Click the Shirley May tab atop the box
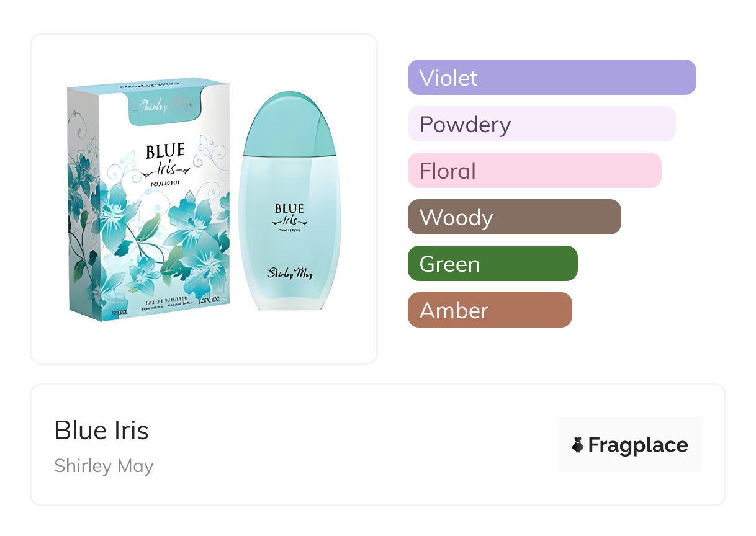 coord(166,104)
